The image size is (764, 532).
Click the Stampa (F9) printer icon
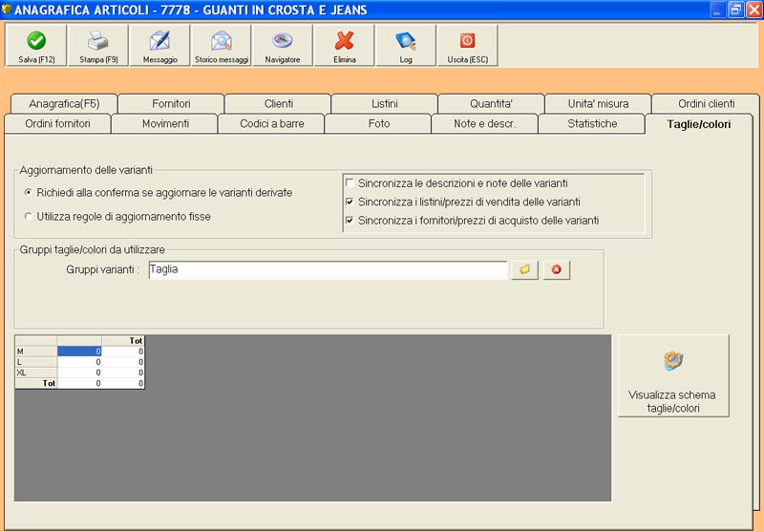[98, 42]
